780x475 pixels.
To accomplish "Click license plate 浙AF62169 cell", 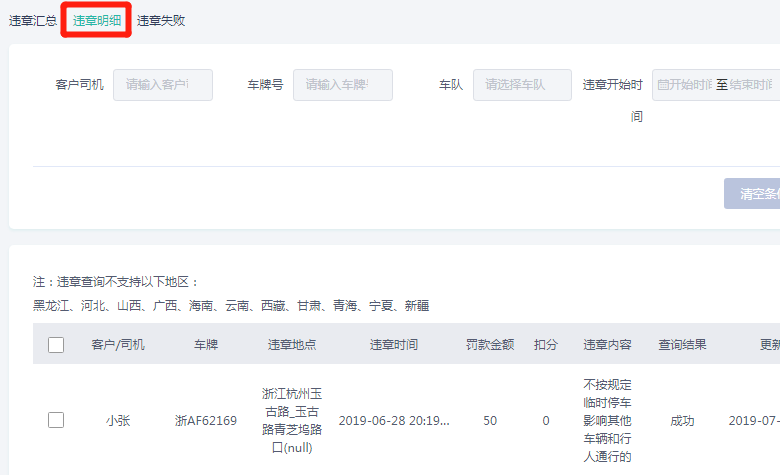I will (206, 421).
